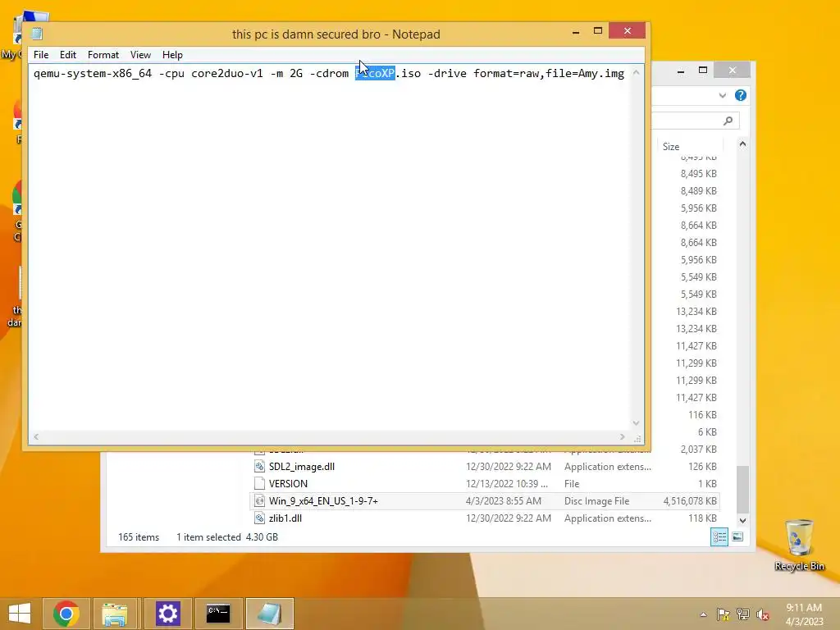Click the Explorer help question mark icon
Screen dimensions: 840x630
point(741,95)
